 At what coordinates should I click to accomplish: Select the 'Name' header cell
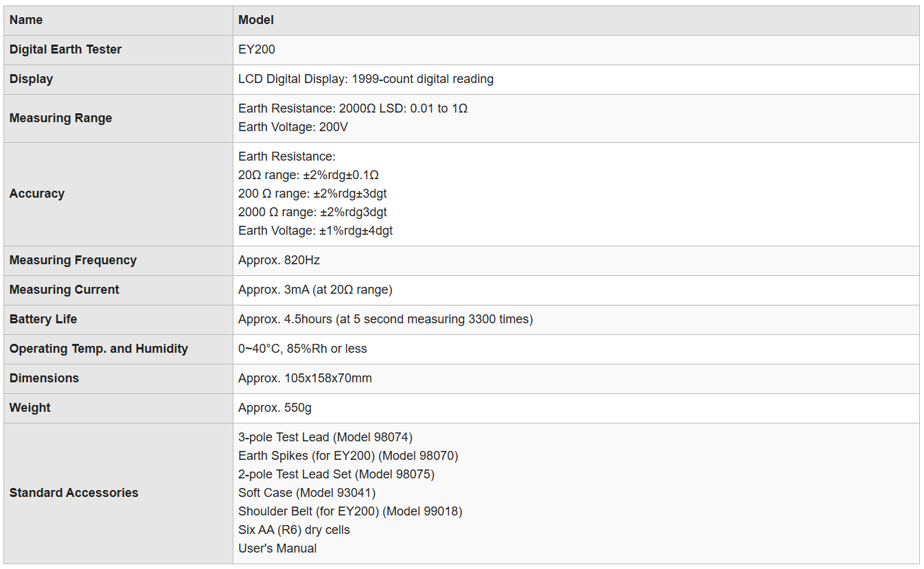click(x=118, y=21)
